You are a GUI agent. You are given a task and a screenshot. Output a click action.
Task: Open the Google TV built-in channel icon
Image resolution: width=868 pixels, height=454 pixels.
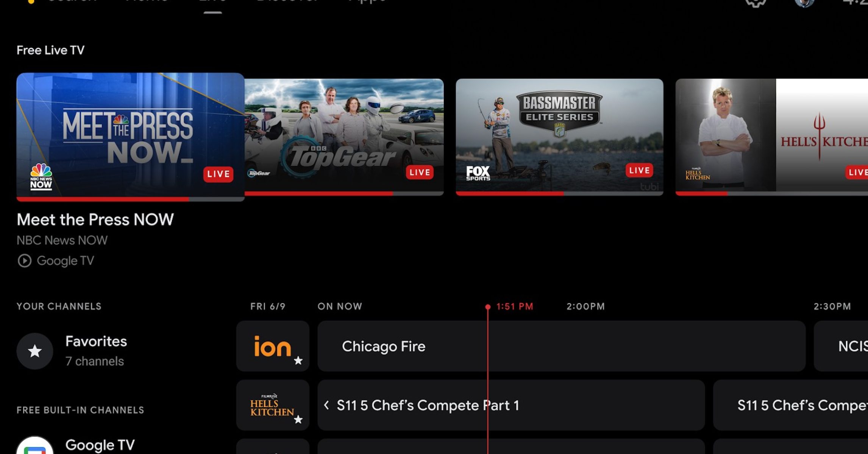point(34,447)
